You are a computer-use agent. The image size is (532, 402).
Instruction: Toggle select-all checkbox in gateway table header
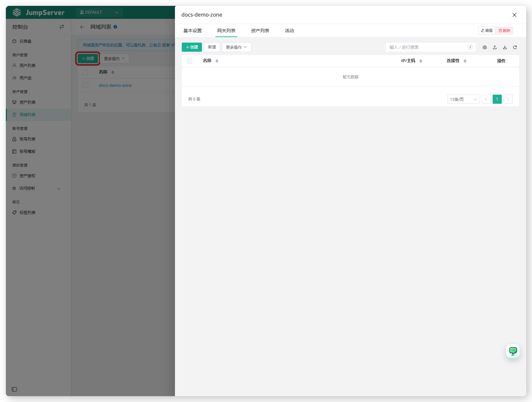tap(190, 61)
